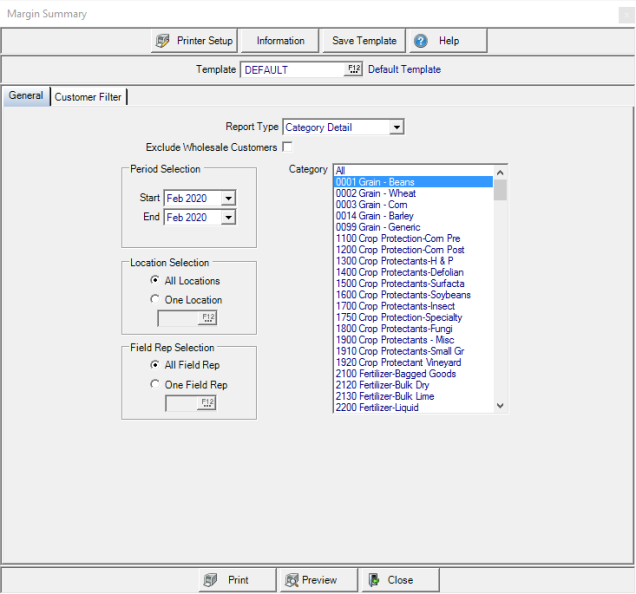This screenshot has height=594, width=636.
Task: Click category list scroll down arrow
Action: (x=500, y=406)
